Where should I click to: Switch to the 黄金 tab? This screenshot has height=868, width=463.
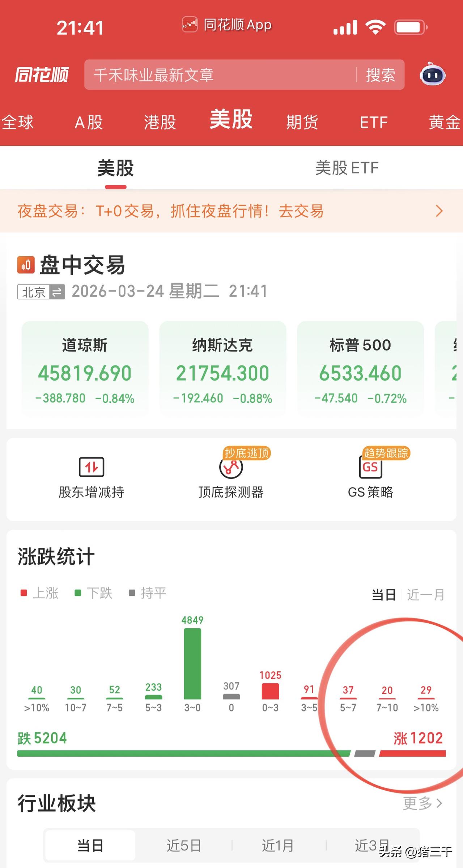click(x=445, y=122)
